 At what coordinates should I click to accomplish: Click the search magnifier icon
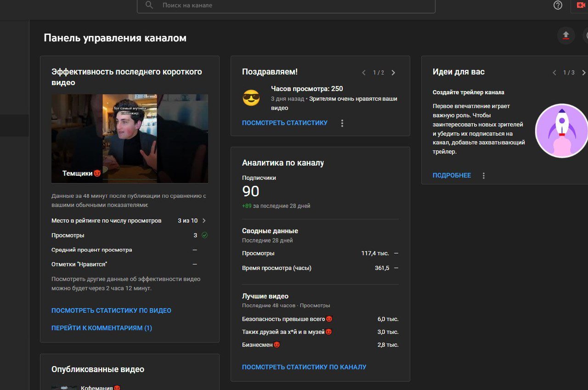[x=149, y=5]
